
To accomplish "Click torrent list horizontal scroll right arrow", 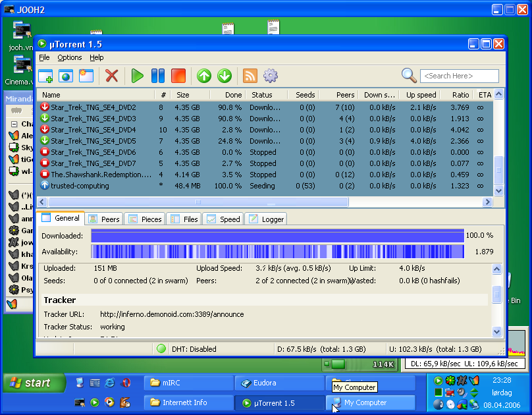I will pos(487,202).
